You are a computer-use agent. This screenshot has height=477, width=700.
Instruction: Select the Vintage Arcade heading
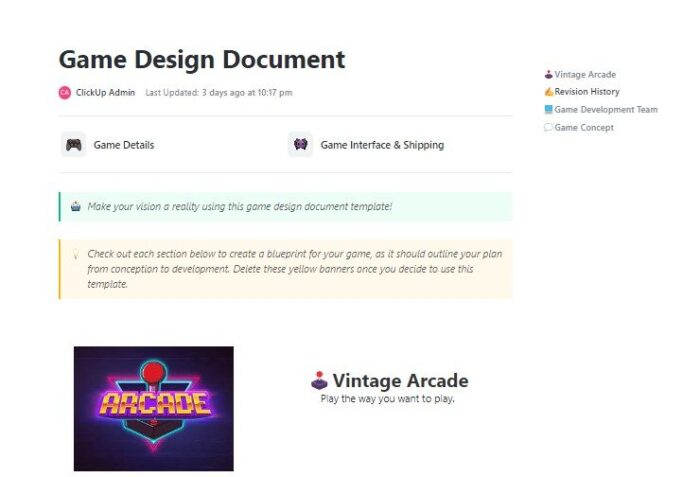(400, 381)
